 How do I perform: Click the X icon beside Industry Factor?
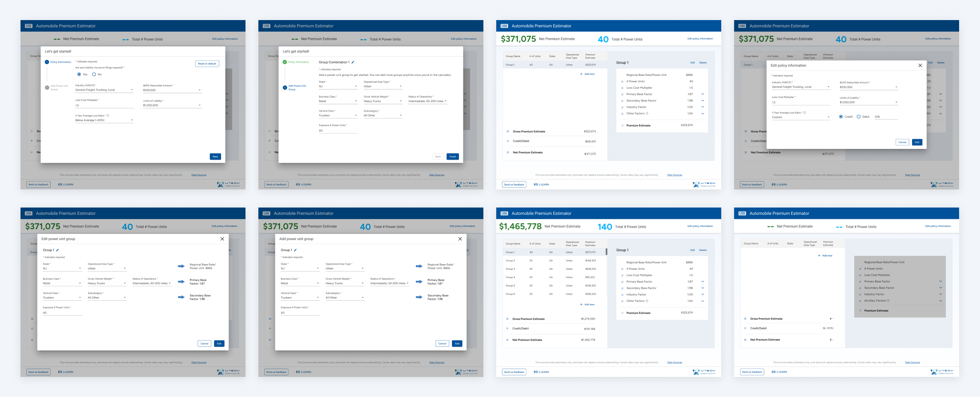(622, 107)
